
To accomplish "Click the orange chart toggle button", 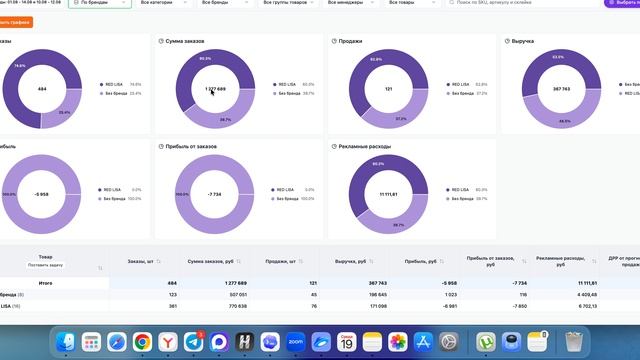I will coord(16,22).
